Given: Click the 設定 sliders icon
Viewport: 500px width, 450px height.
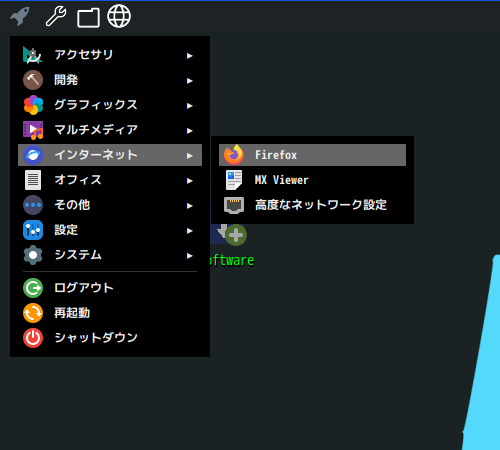Looking at the screenshot, I should pos(33,230).
